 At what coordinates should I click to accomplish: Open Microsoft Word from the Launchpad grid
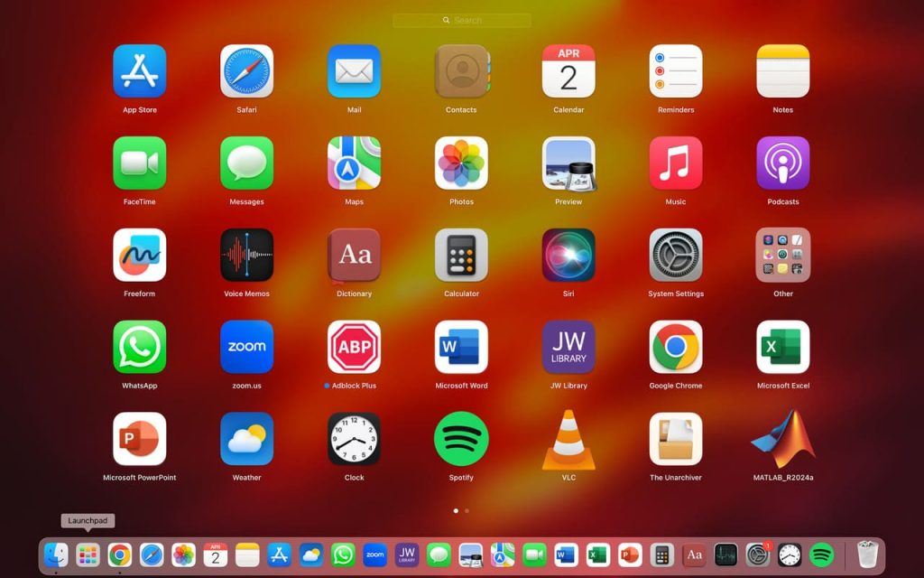461,347
